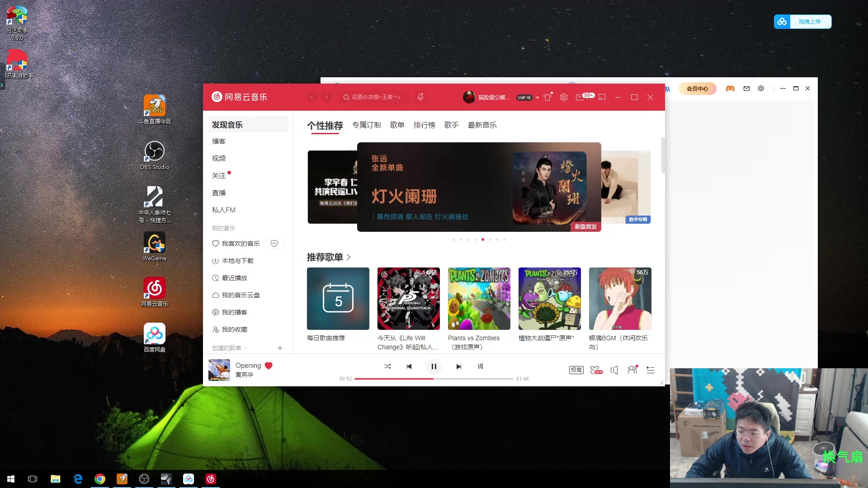Viewport: 868px width, 488px height.
Task: Add a new playlist with the plus button
Action: 280,348
